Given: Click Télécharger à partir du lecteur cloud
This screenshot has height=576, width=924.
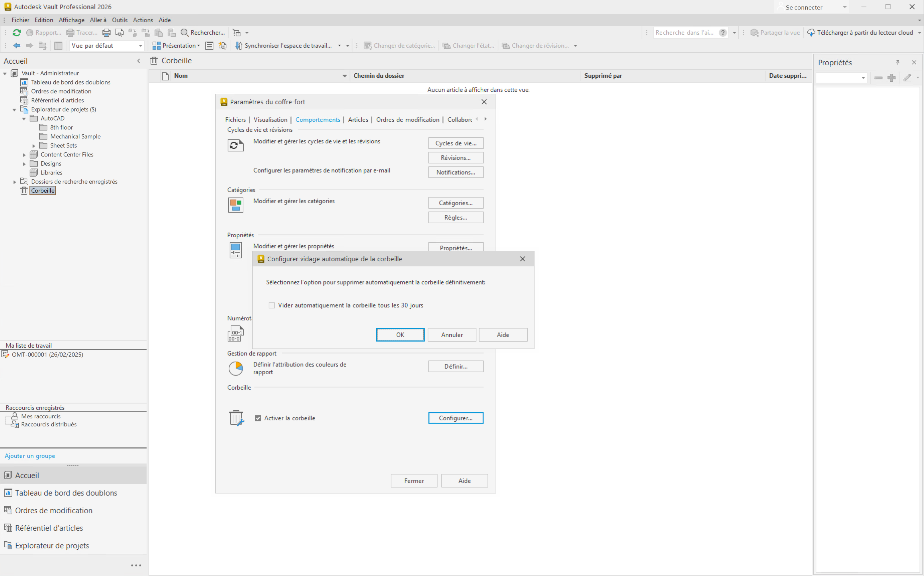Looking at the screenshot, I should pyautogui.click(x=860, y=33).
